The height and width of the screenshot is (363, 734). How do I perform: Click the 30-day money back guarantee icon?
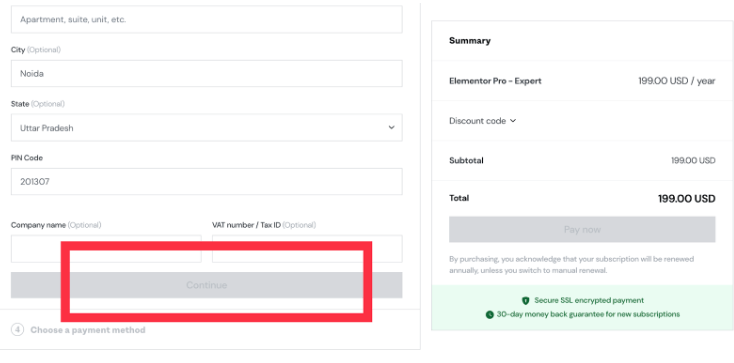(x=490, y=315)
